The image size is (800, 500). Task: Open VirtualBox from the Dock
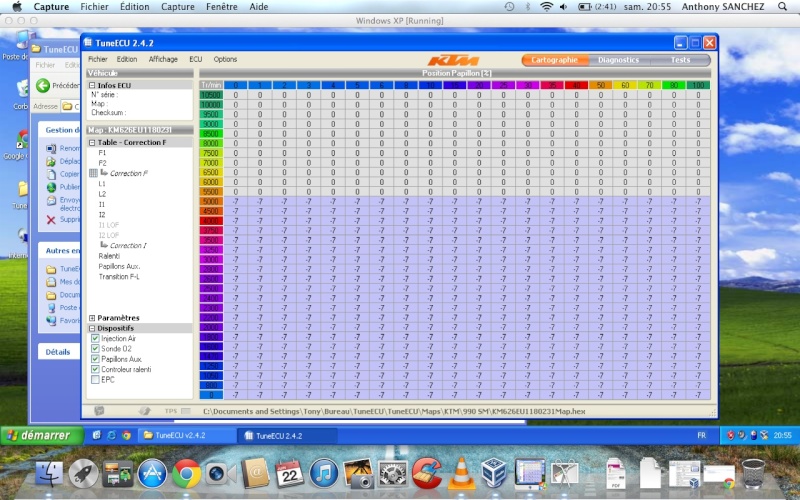coord(494,473)
